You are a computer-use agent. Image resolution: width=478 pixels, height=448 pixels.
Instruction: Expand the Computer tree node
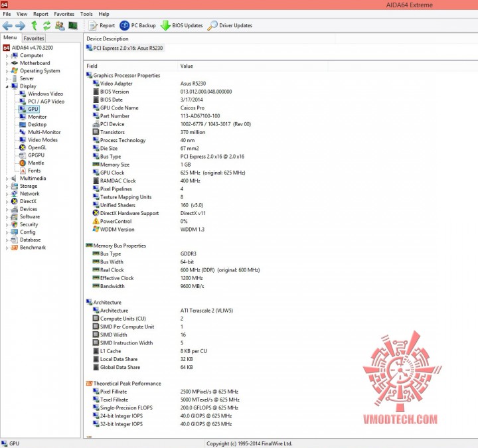pyautogui.click(x=7, y=56)
